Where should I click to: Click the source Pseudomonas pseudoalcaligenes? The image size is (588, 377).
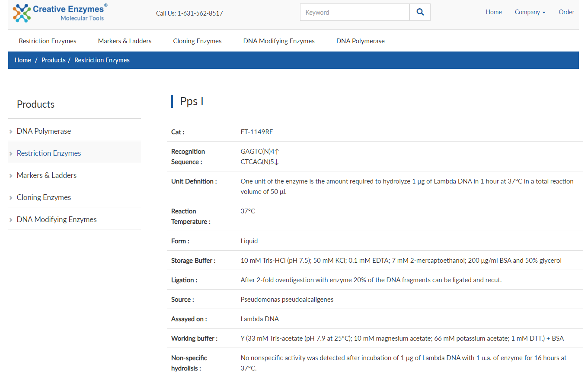[x=287, y=300]
